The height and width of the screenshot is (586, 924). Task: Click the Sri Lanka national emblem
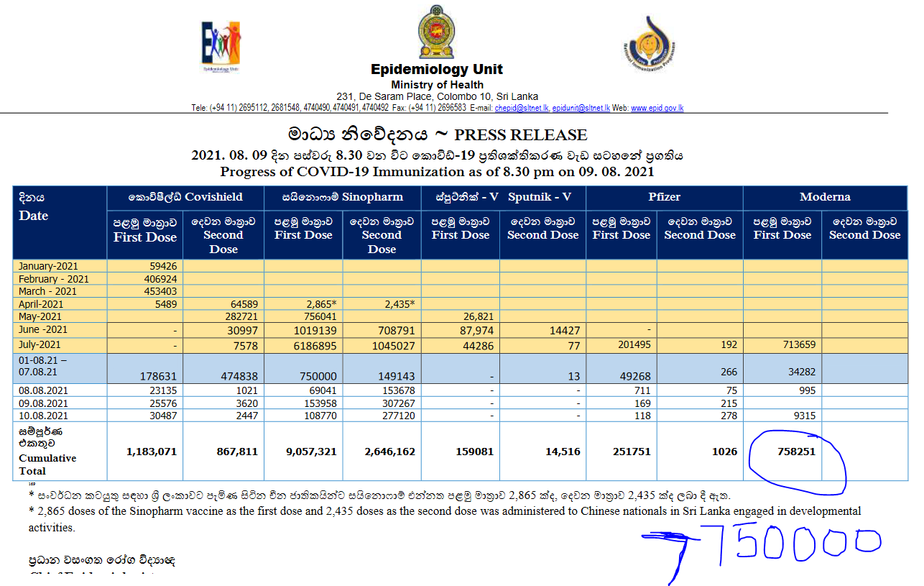(436, 32)
